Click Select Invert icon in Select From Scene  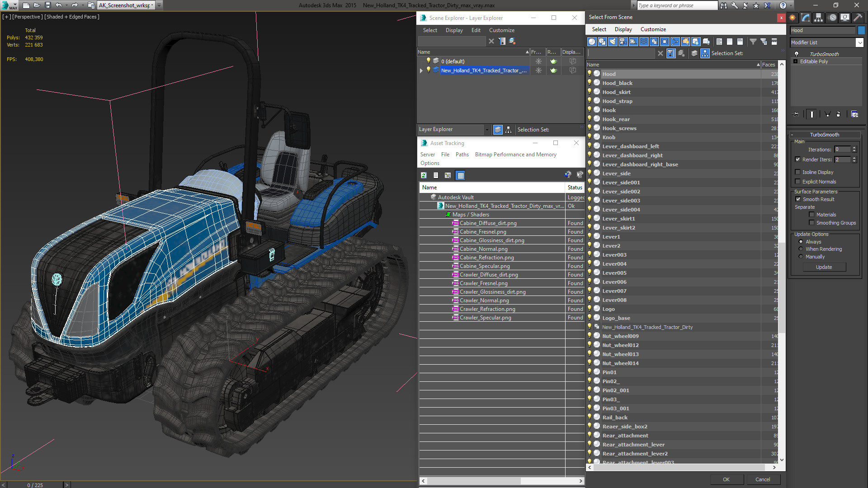pos(740,42)
